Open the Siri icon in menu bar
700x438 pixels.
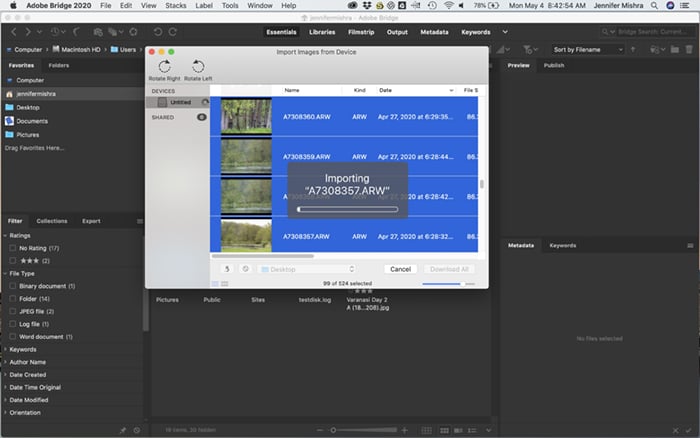click(x=670, y=6)
